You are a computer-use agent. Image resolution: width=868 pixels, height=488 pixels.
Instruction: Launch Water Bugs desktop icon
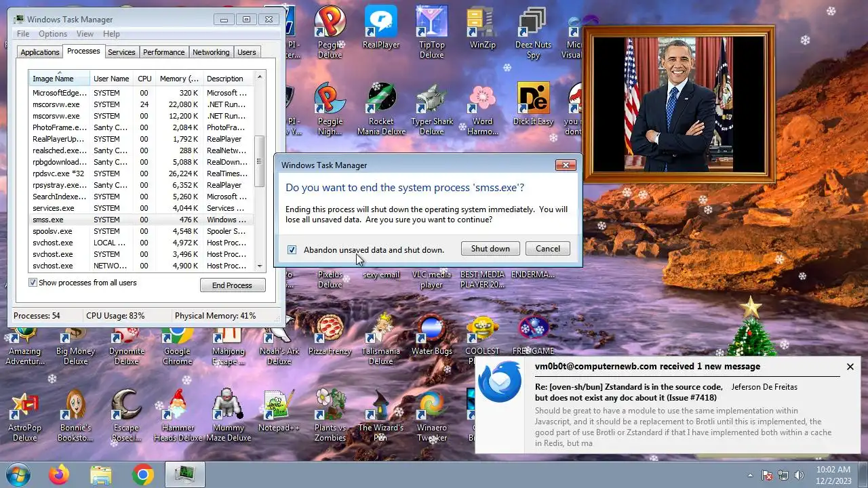pyautogui.click(x=431, y=335)
